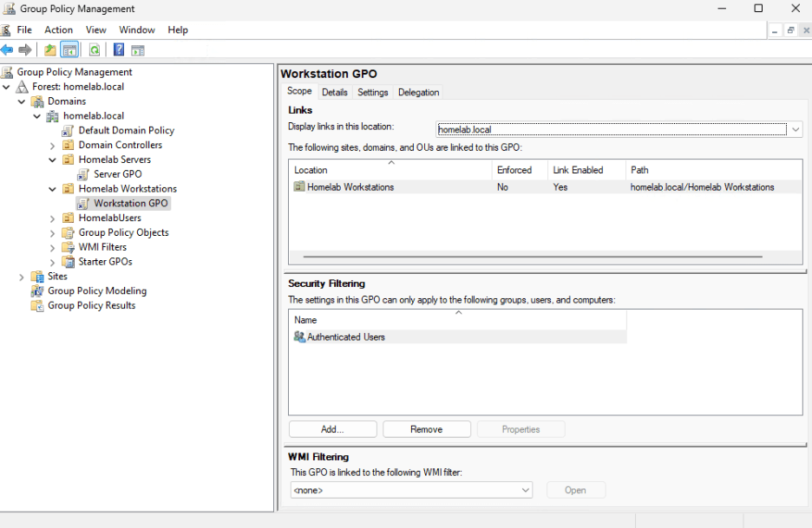Click the Back navigation arrow
Image resolution: width=812 pixels, height=528 pixels.
(7, 49)
